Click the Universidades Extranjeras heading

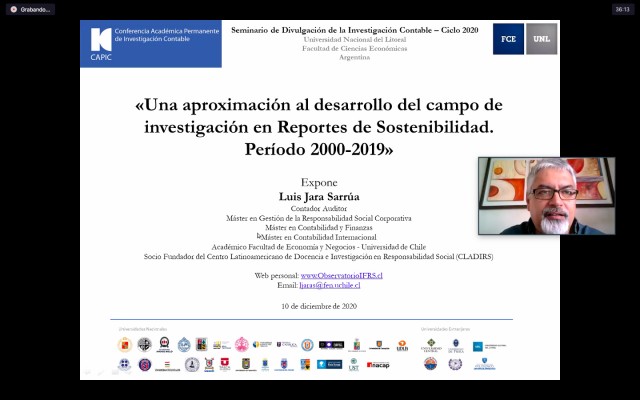[442, 328]
